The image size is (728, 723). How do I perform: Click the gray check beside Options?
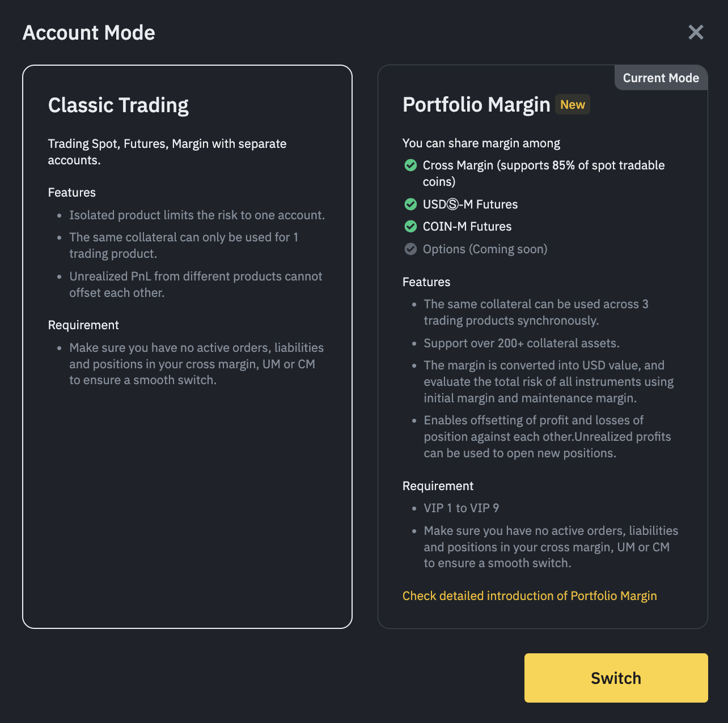click(410, 249)
